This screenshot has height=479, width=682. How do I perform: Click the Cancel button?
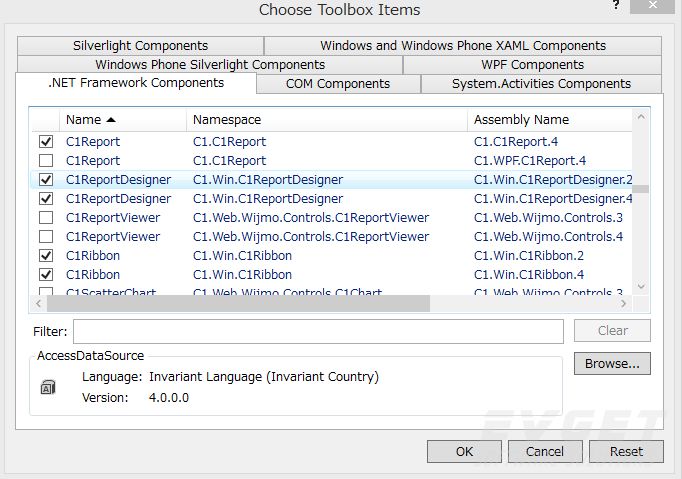pos(545,452)
